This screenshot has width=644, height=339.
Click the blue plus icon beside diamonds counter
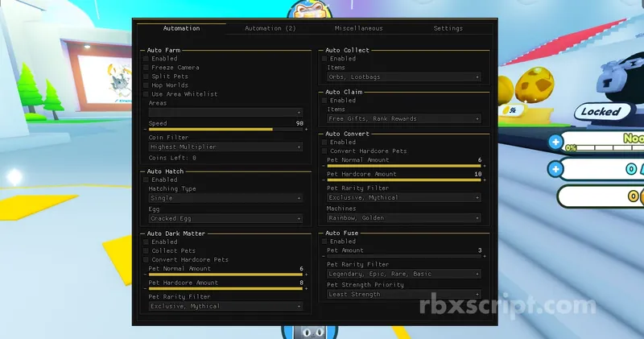(x=555, y=169)
